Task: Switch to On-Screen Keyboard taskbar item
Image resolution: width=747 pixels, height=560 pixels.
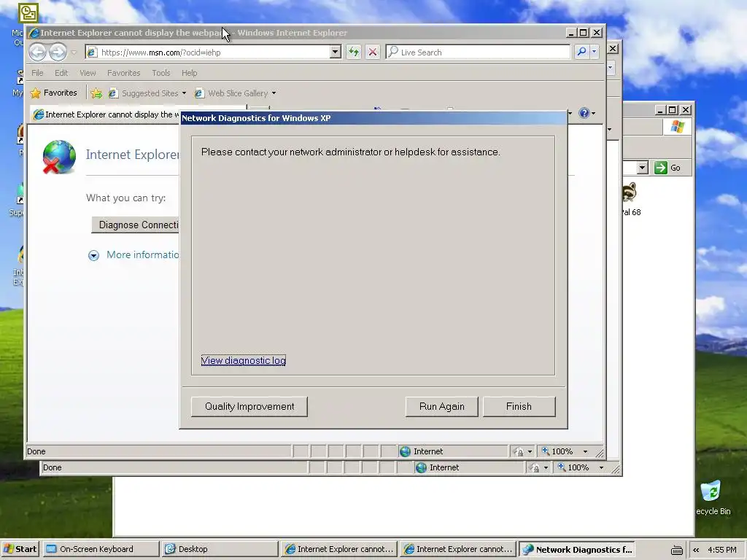Action: coord(101,549)
